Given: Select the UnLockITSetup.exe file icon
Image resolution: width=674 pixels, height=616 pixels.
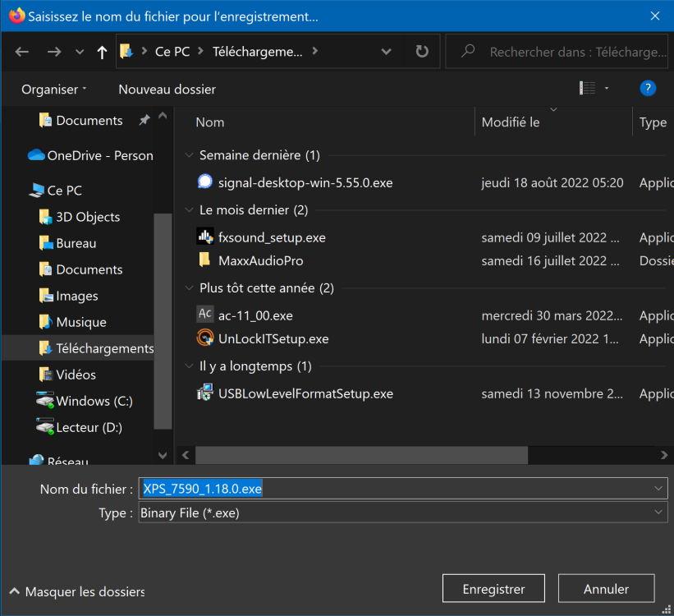Looking at the screenshot, I should 205,338.
